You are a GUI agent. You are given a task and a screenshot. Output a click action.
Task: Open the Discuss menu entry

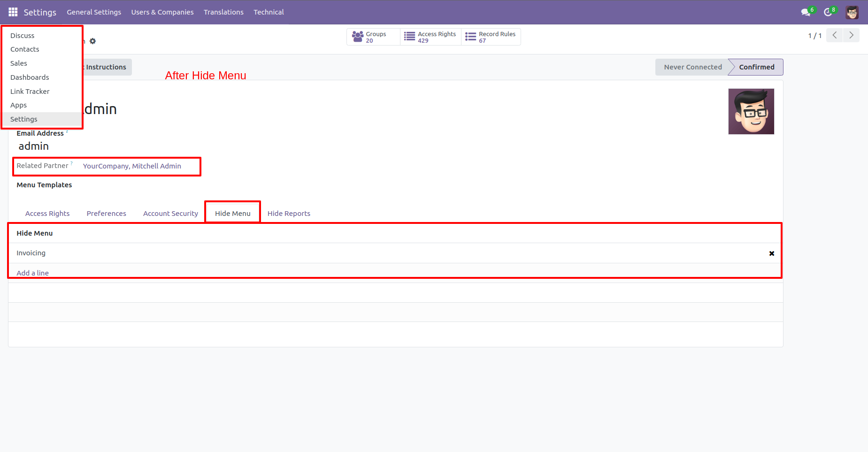point(22,35)
